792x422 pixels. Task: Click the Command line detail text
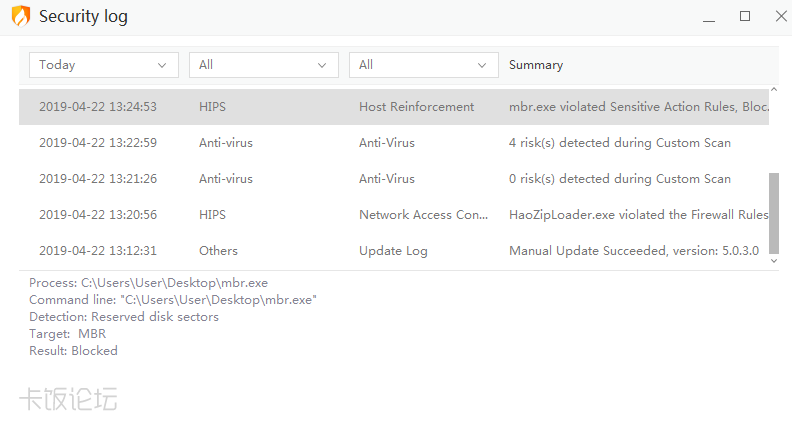[173, 300]
